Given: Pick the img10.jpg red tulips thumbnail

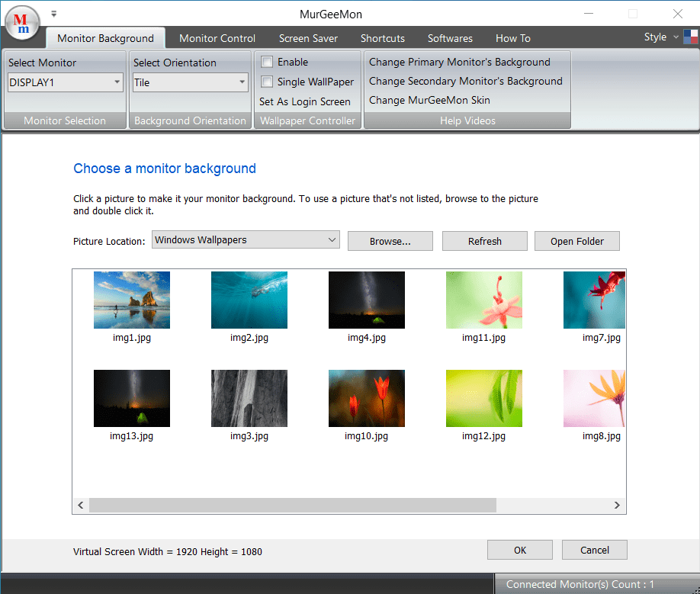Looking at the screenshot, I should tap(367, 398).
